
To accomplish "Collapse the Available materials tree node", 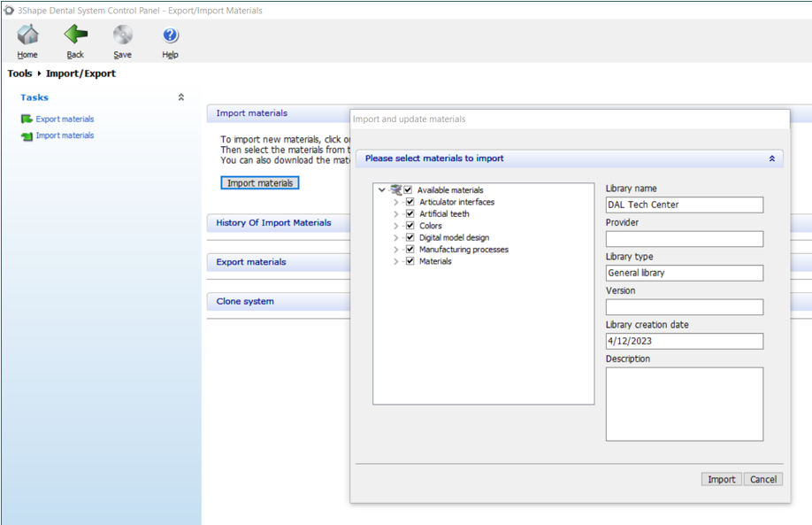I will [381, 189].
